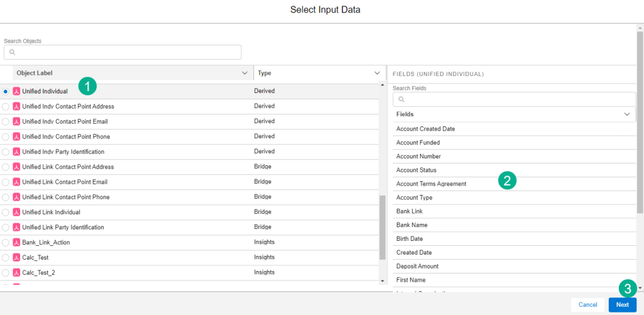Viewport: 644px width, 315px height.
Task: Click the Unified Link Party Identification icon
Action: coord(16,227)
